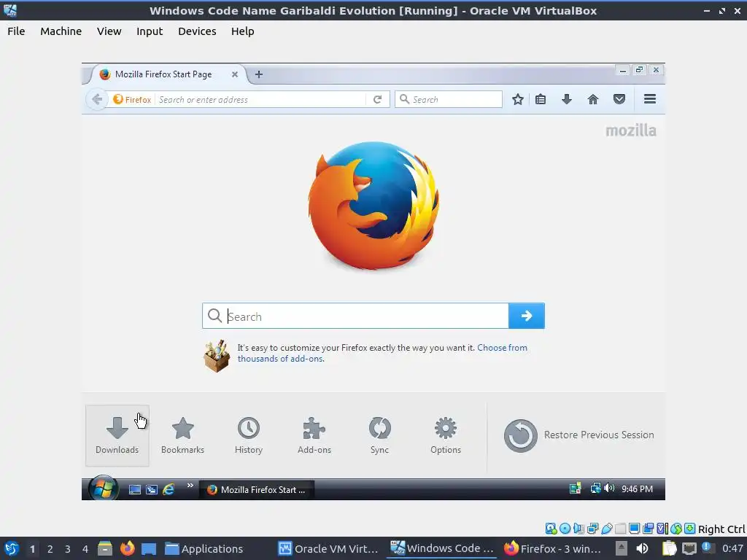Click the Firefox back arrow button
This screenshot has width=747, height=560.
click(97, 99)
